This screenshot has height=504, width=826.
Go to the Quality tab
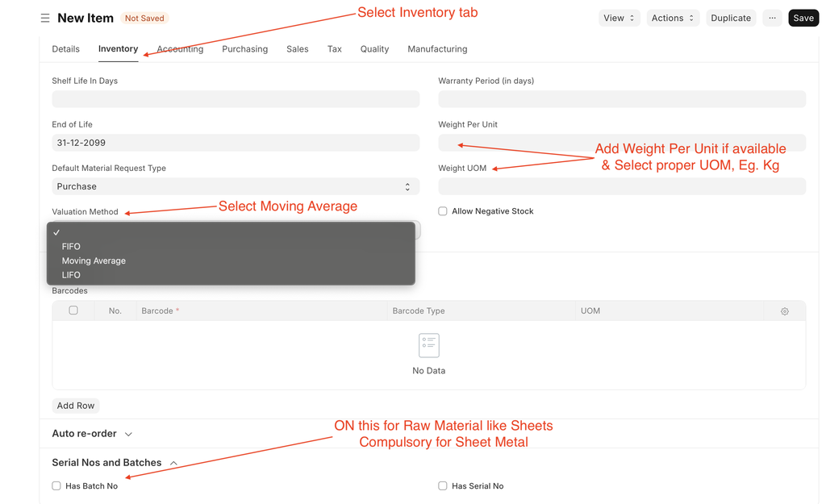click(x=374, y=49)
